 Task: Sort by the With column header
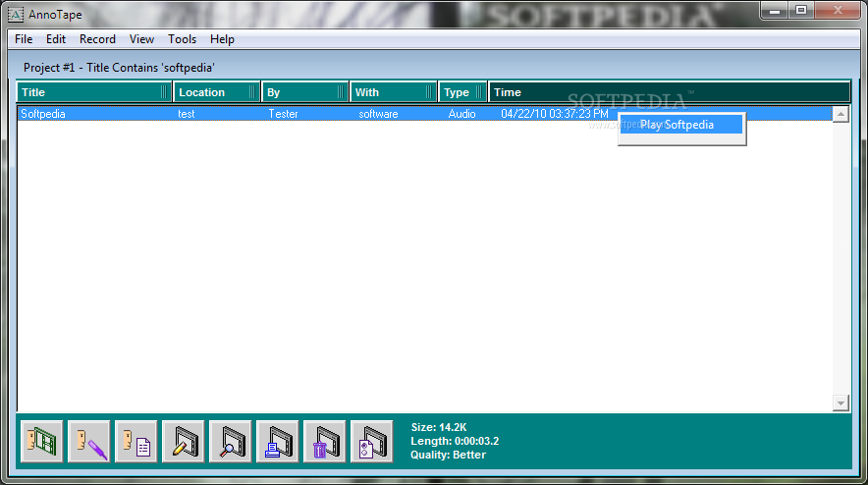[x=394, y=92]
